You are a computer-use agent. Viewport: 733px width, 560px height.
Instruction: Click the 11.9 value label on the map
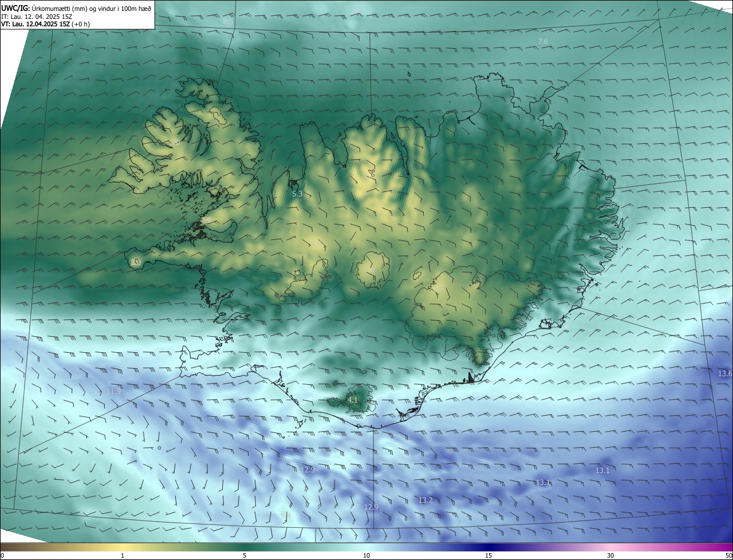(113, 391)
